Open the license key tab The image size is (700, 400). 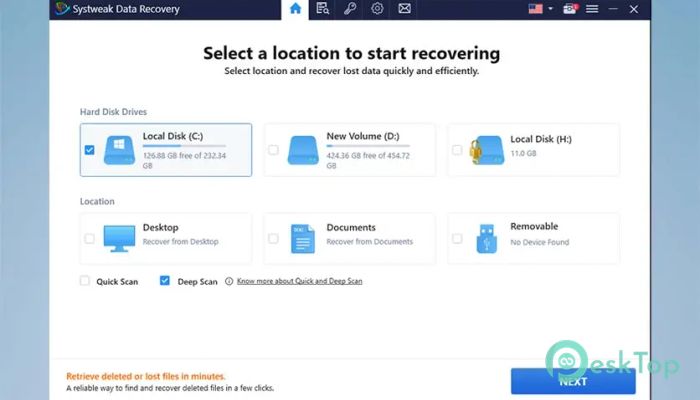click(x=350, y=8)
